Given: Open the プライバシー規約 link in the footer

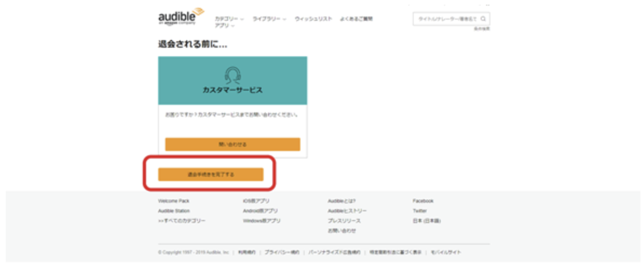Looking at the screenshot, I should coord(282,252).
